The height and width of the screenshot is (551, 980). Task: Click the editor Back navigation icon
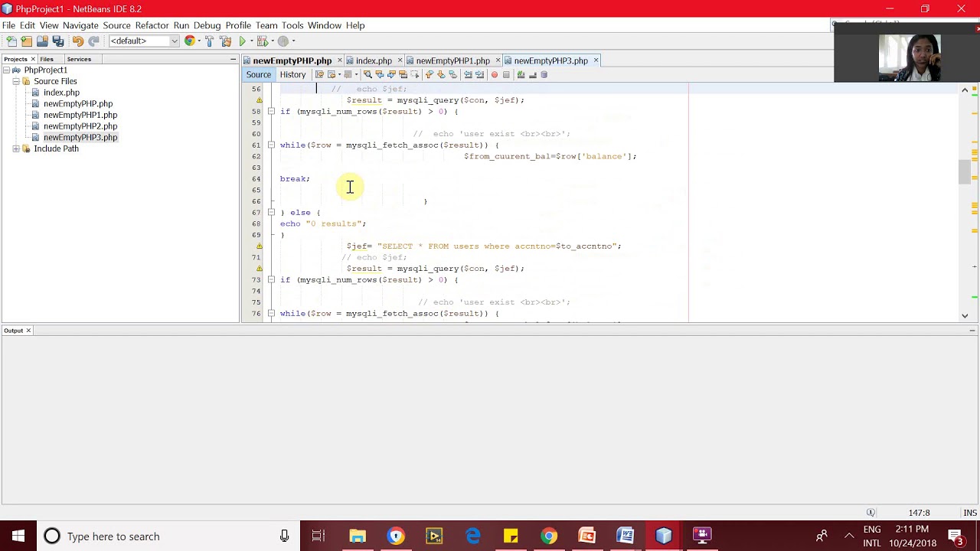[x=332, y=74]
